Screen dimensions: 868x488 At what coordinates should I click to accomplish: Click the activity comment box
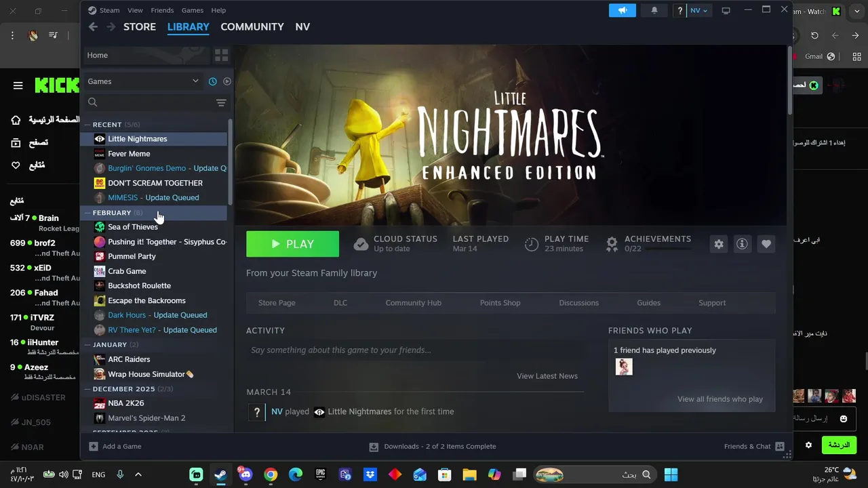(x=414, y=350)
